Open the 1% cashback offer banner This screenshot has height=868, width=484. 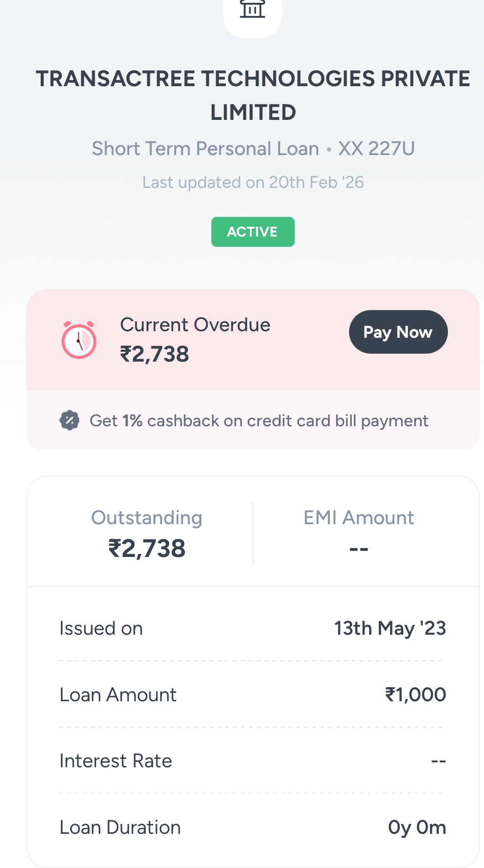click(x=259, y=421)
